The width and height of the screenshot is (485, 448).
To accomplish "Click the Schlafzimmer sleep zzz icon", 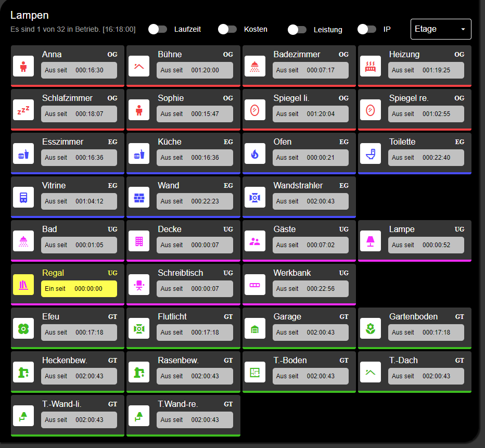I will (23, 110).
